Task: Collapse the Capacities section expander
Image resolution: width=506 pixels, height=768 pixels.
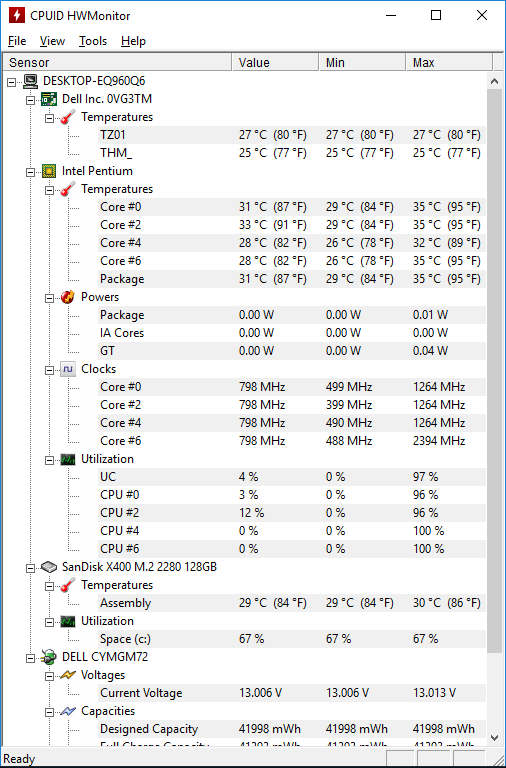Action: 49,712
